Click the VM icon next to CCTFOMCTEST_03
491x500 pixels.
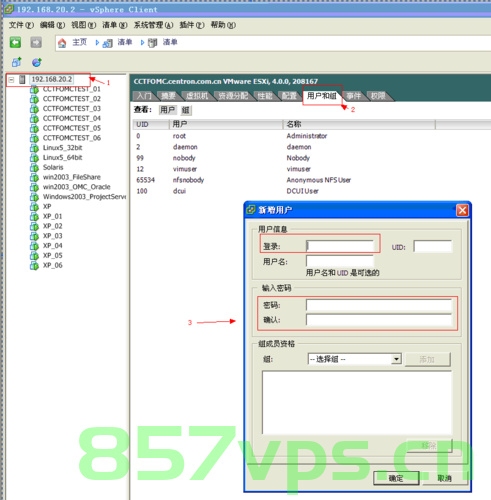[34, 109]
